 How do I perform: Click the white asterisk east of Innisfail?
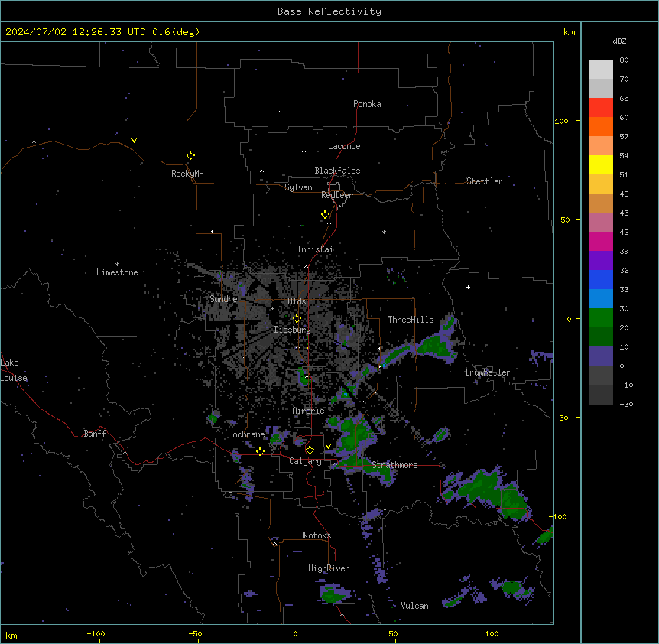[384, 232]
